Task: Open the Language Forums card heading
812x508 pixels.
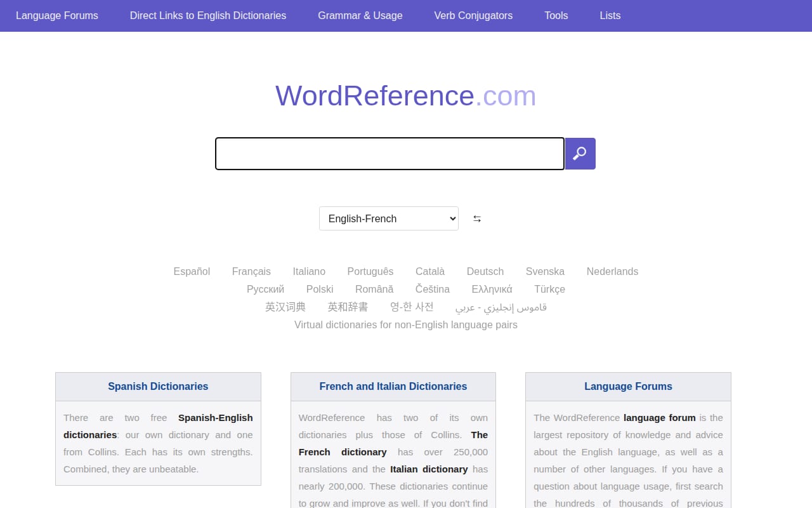Action: click(628, 386)
